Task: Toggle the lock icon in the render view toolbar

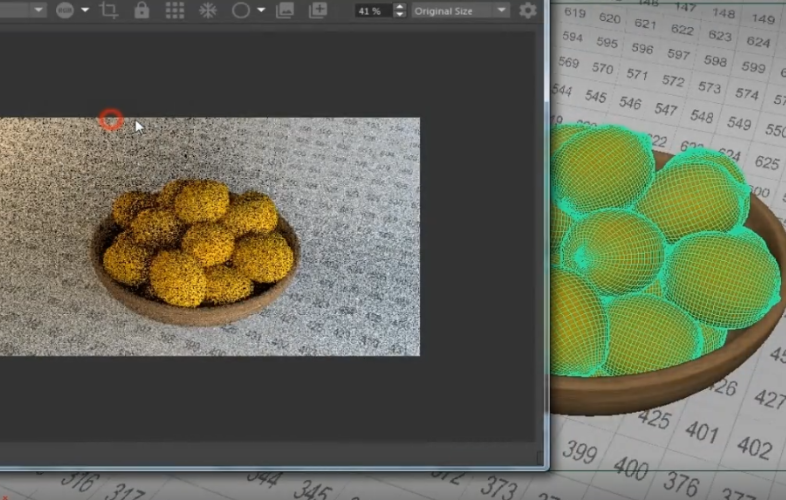Action: [x=142, y=10]
